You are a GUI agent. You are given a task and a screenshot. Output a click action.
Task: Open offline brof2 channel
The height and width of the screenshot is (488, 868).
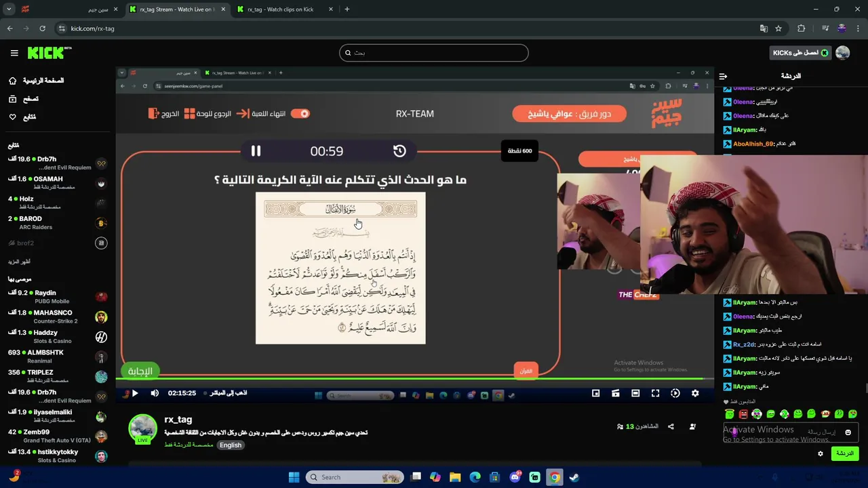(x=57, y=243)
